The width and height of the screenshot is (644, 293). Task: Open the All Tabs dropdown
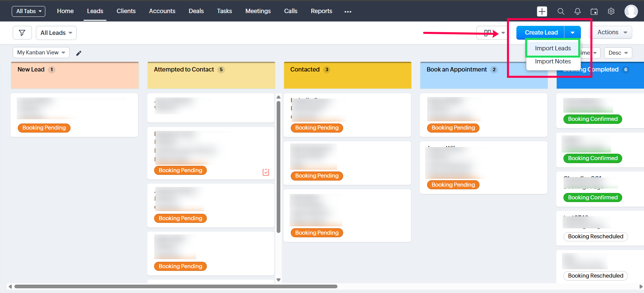point(29,11)
